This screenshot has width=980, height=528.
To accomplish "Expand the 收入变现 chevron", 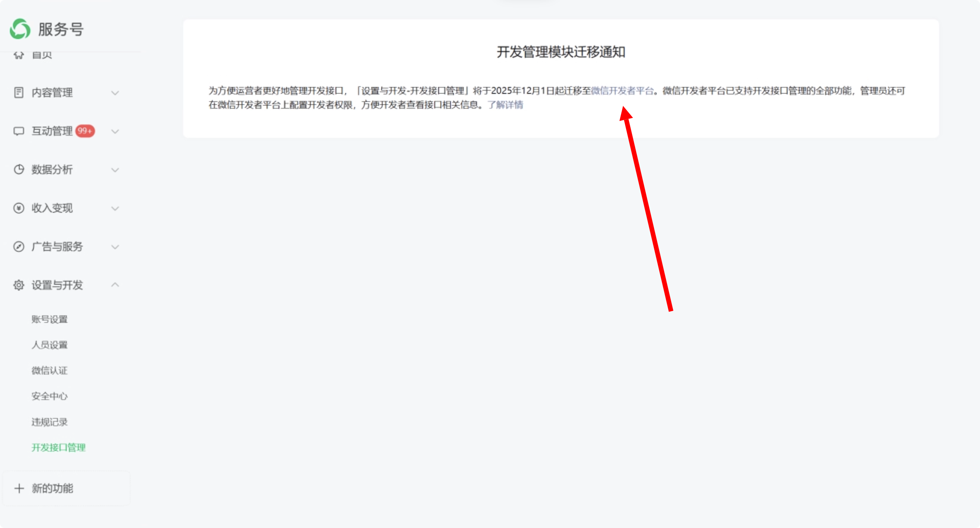I will coord(115,208).
